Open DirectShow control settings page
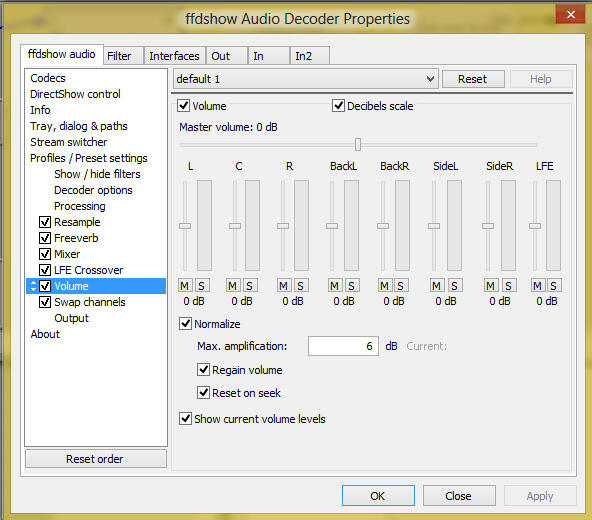The height and width of the screenshot is (520, 592). coord(75,94)
